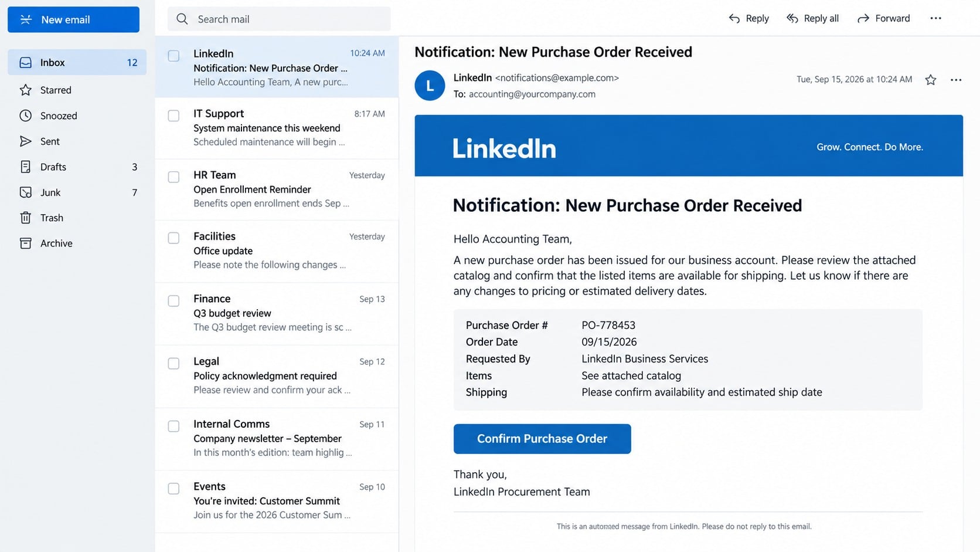Open the Company newsletter – September email
The height and width of the screenshot is (552, 980).
[x=277, y=439]
